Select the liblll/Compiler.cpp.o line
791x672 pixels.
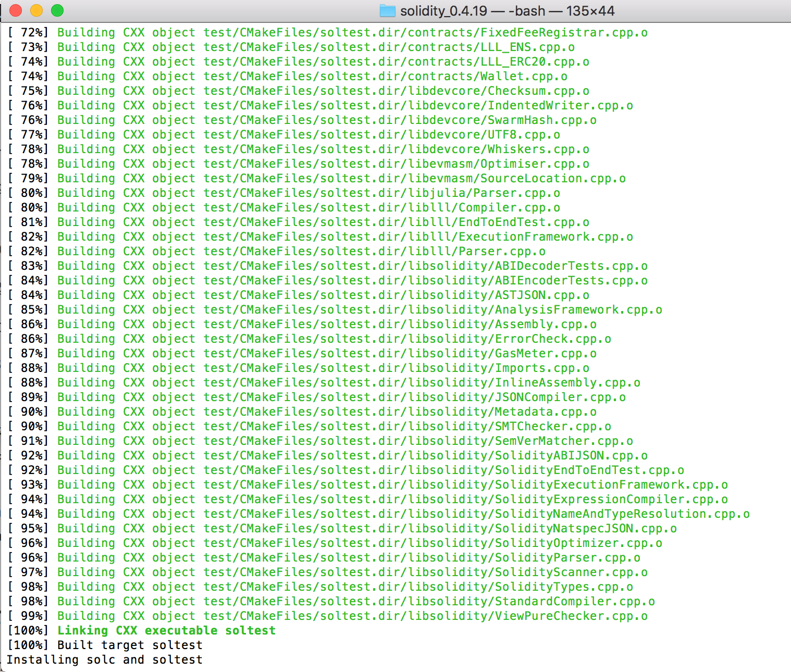point(283,207)
